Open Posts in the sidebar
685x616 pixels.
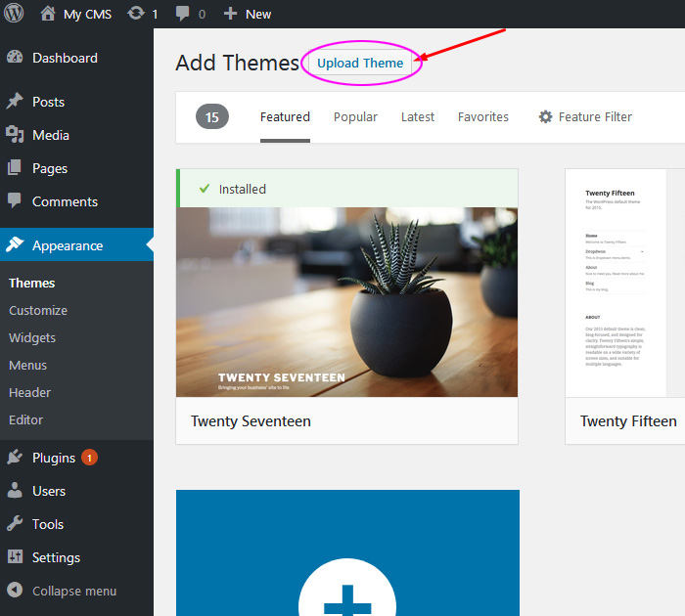pos(49,102)
